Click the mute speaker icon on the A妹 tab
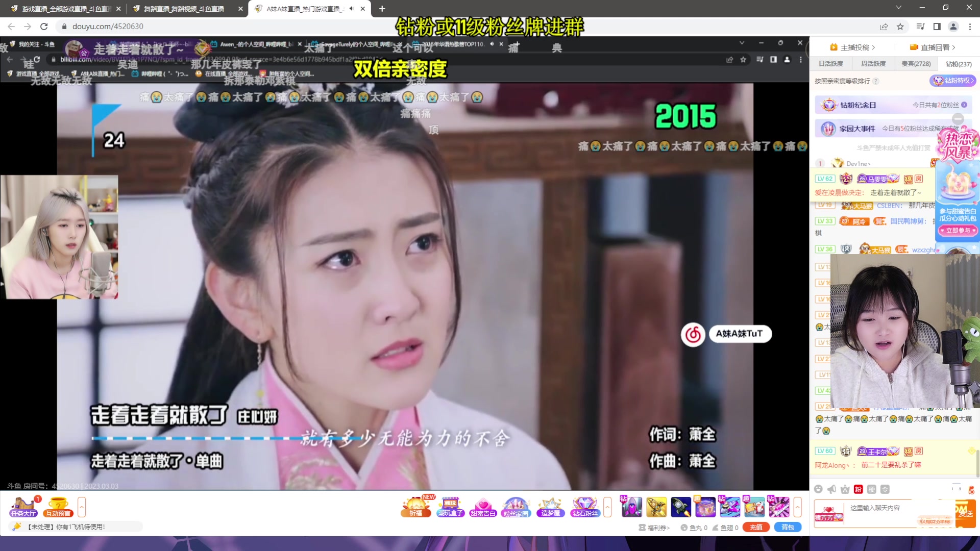The image size is (980, 551). pyautogui.click(x=352, y=9)
